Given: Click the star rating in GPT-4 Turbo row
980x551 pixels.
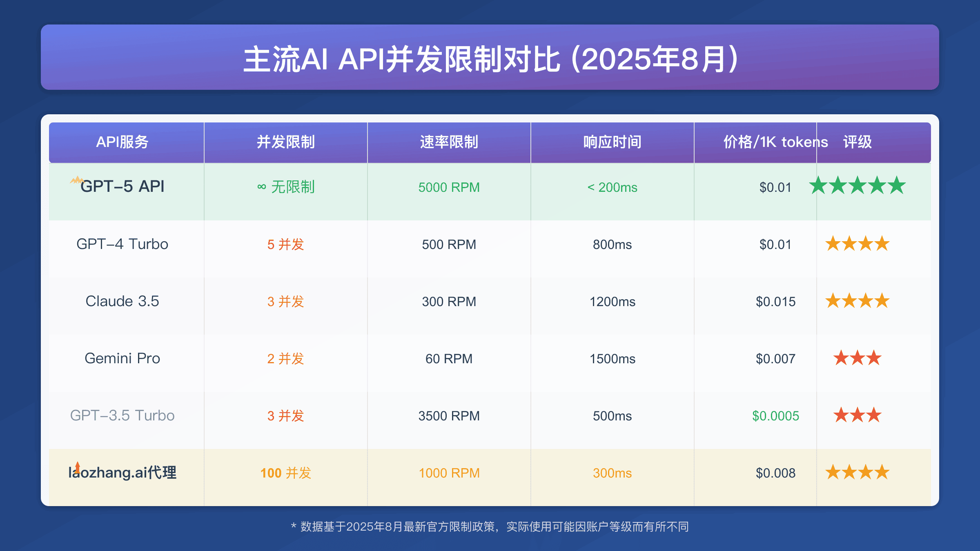Looking at the screenshot, I should pos(857,244).
